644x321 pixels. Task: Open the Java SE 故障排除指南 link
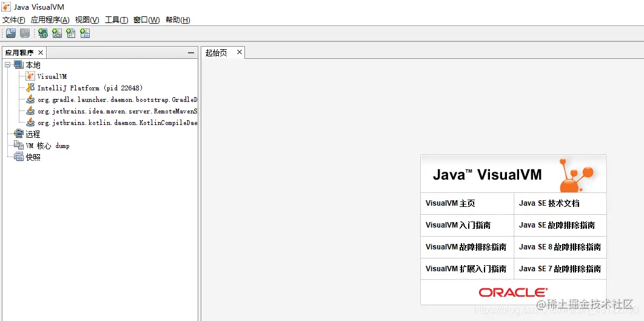557,225
